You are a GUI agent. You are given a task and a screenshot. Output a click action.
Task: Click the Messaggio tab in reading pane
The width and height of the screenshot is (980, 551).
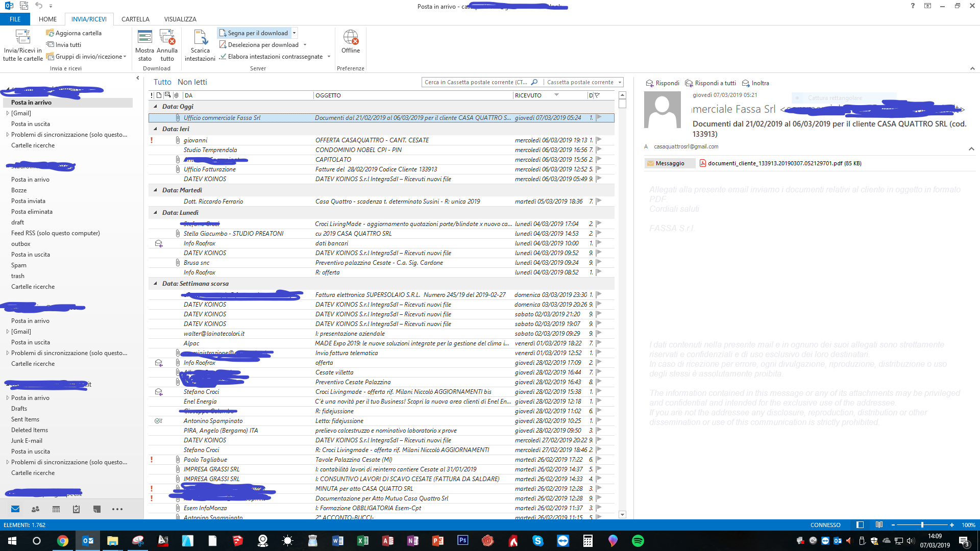pyautogui.click(x=670, y=163)
